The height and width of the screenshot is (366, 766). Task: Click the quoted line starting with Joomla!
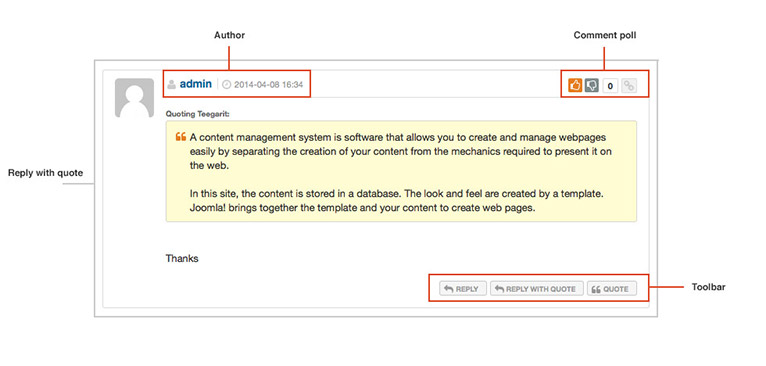363,207
